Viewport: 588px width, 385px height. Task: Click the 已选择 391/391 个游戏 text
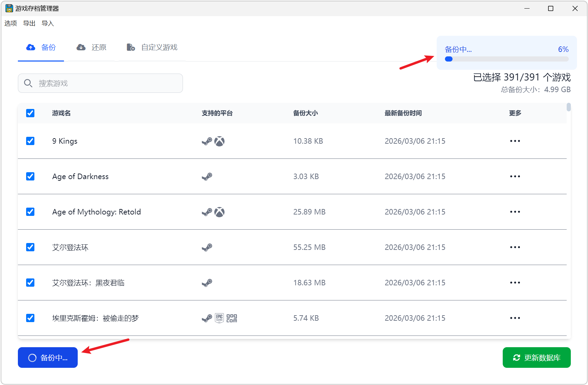(x=522, y=77)
